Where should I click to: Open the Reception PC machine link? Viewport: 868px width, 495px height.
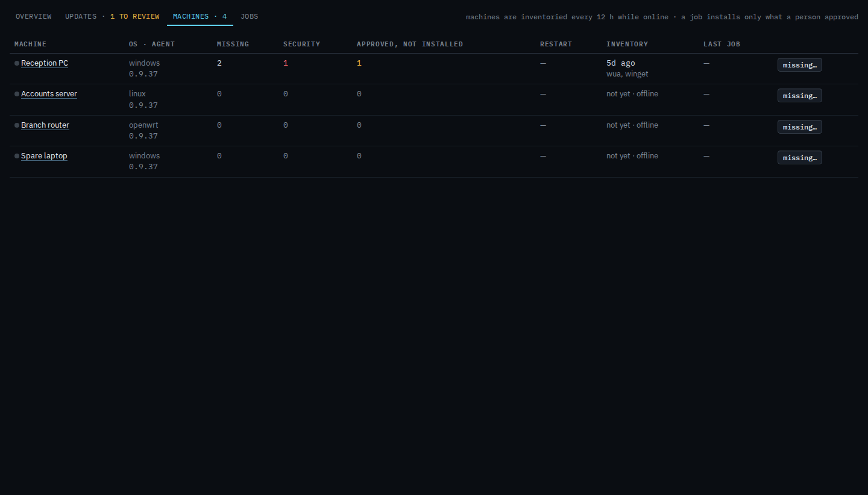[x=45, y=63]
